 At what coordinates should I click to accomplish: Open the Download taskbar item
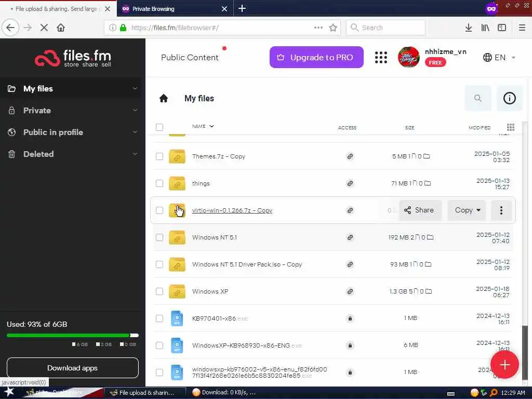224,393
